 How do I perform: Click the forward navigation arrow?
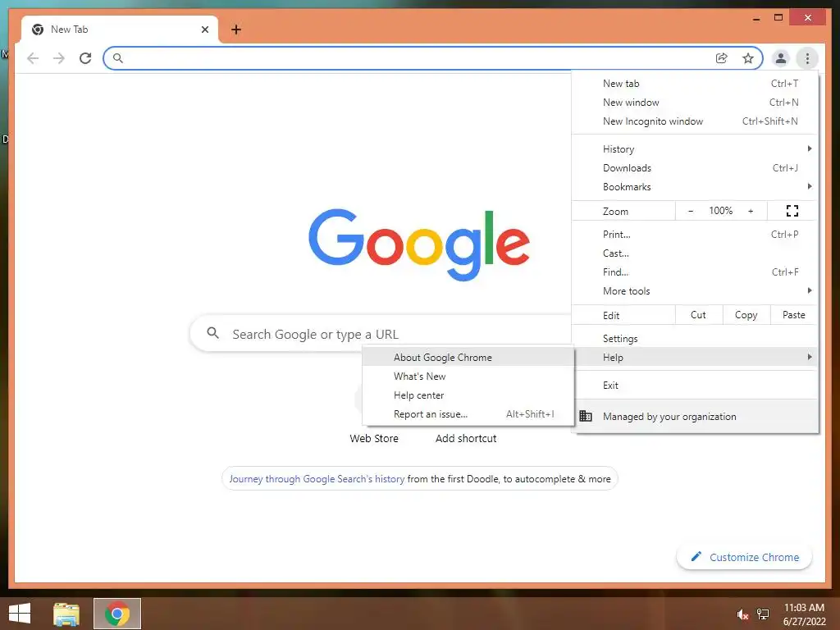59,58
